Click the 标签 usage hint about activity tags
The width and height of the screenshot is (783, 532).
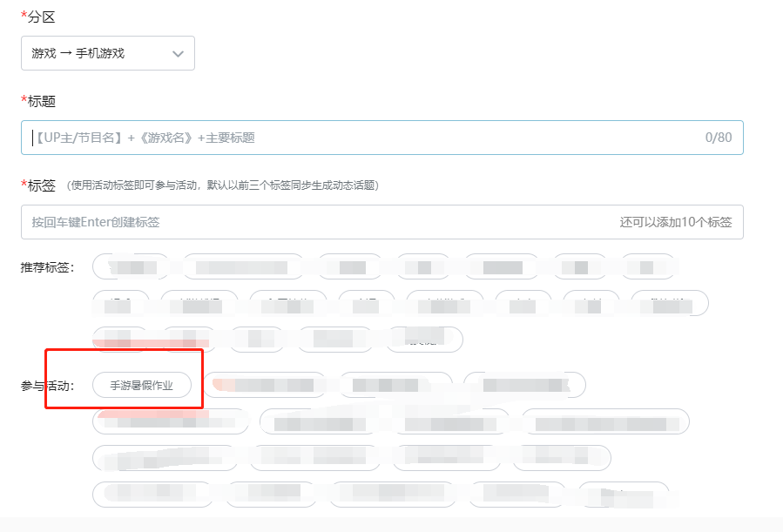223,185
